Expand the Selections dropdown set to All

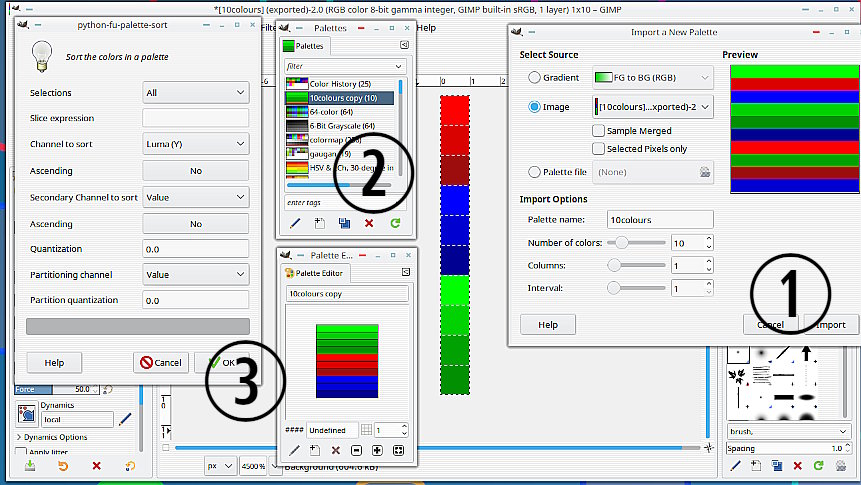point(195,93)
